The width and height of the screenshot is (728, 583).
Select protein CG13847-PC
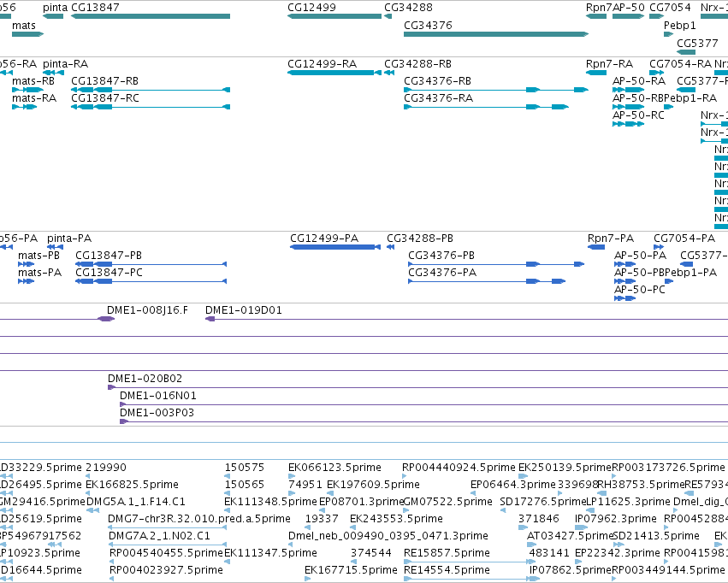(151, 281)
